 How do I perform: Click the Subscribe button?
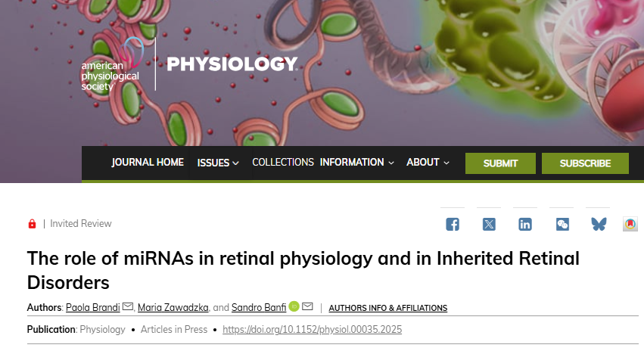point(585,163)
